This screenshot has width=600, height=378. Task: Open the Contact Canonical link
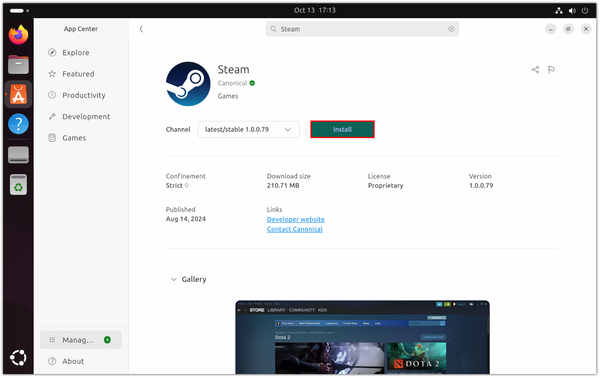coord(295,229)
